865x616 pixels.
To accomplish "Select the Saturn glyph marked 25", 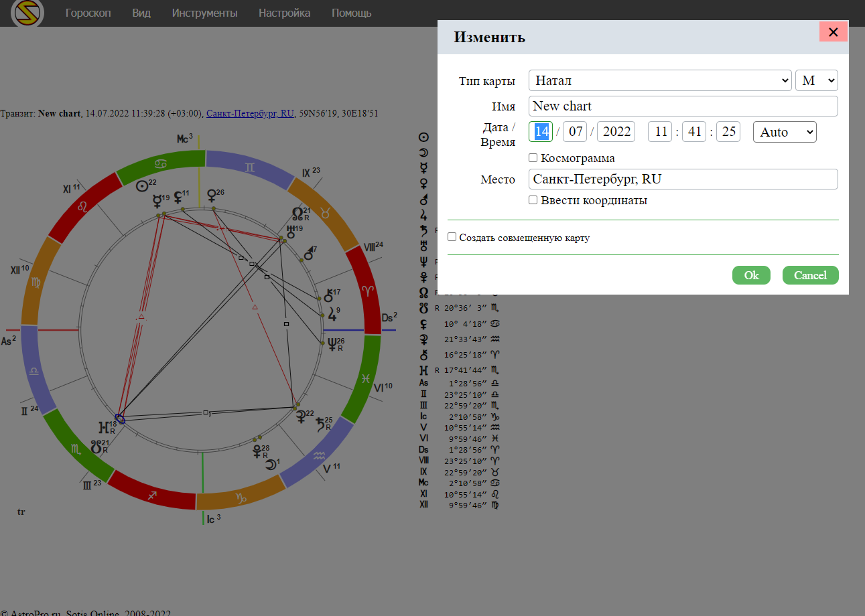I will (322, 424).
